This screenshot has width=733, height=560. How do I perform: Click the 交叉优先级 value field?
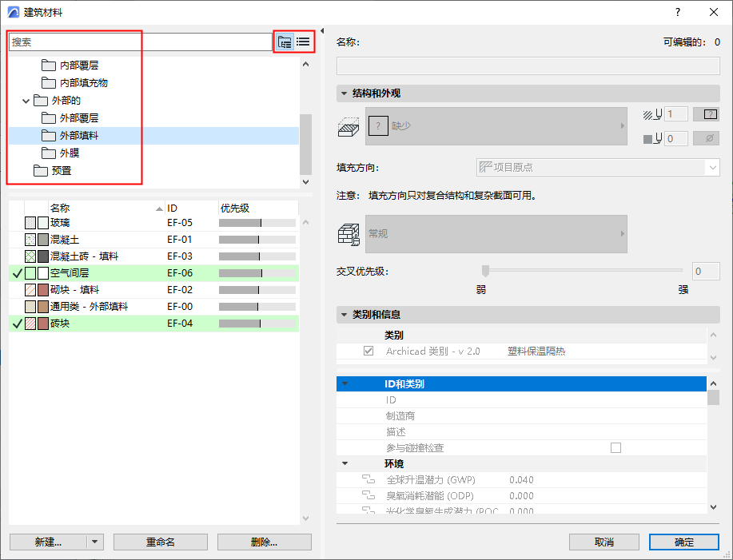(705, 272)
